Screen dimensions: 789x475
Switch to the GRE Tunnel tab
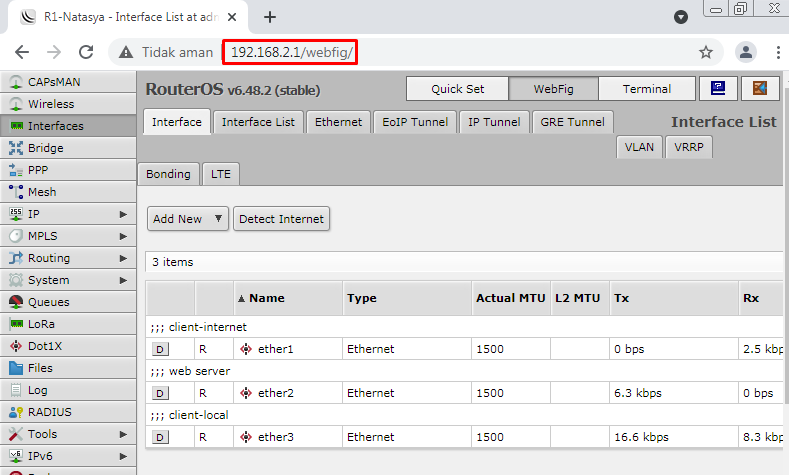573,122
